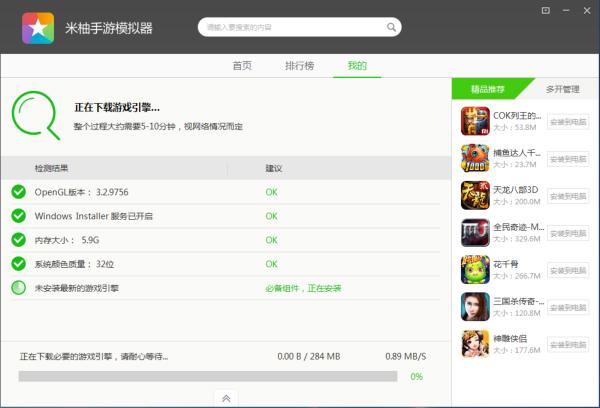The width and height of the screenshot is (600, 408).
Task: Open the 捕鱼达人千 game icon
Action: 475,158
